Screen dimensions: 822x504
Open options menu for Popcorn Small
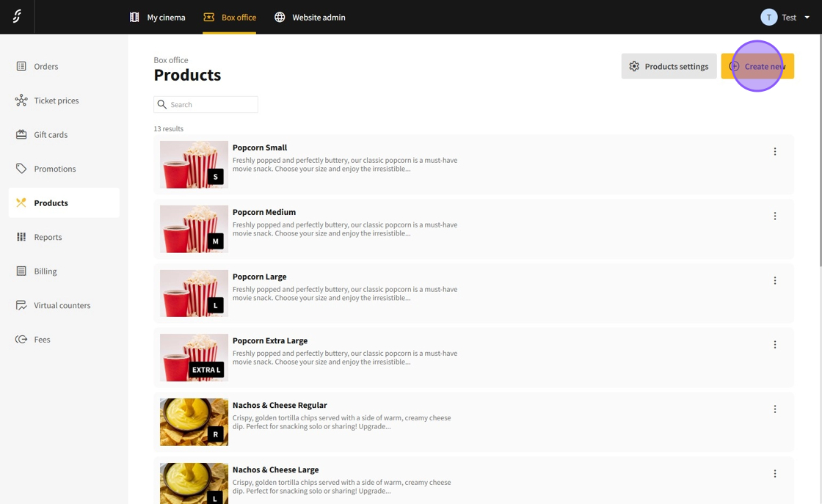(x=774, y=152)
